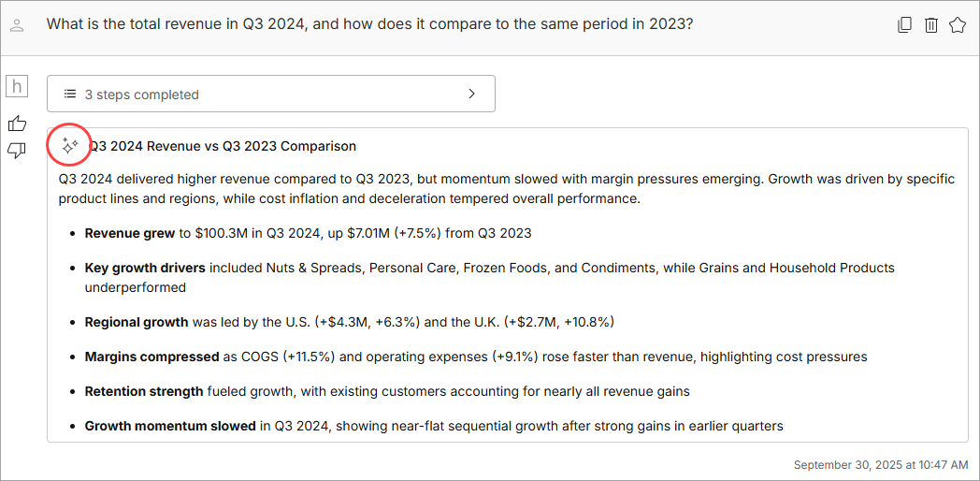Viewport: 980px width, 481px height.
Task: Select the "Q3 2024 Revenue vs Q3 2023 Comparison" heading
Action: coord(222,146)
